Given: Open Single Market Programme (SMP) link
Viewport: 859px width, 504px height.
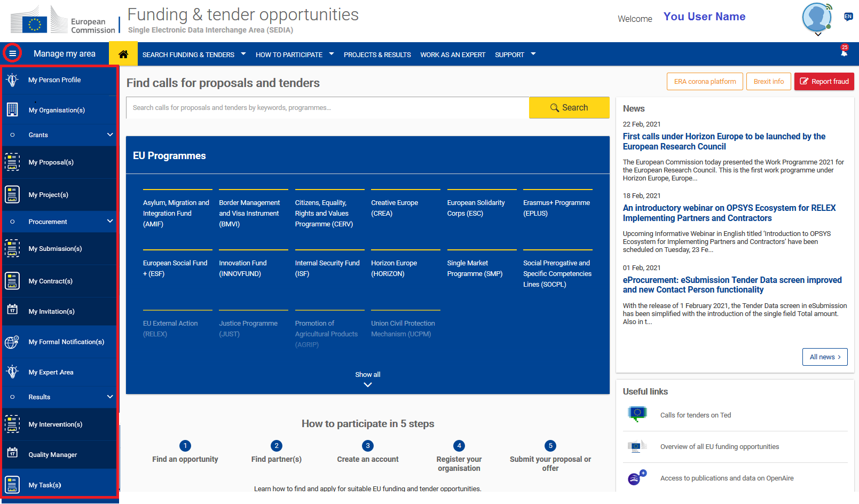Looking at the screenshot, I should (475, 268).
